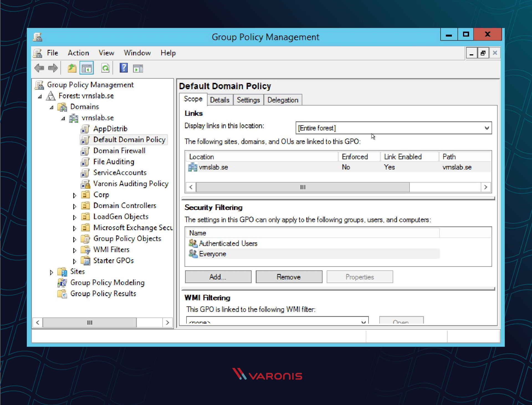Select the Settings tab

tap(249, 100)
